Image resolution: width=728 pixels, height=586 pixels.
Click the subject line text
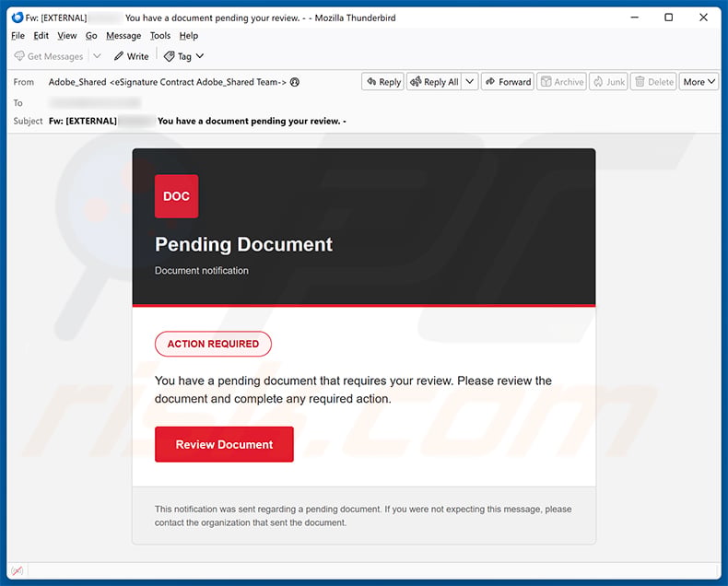[197, 122]
